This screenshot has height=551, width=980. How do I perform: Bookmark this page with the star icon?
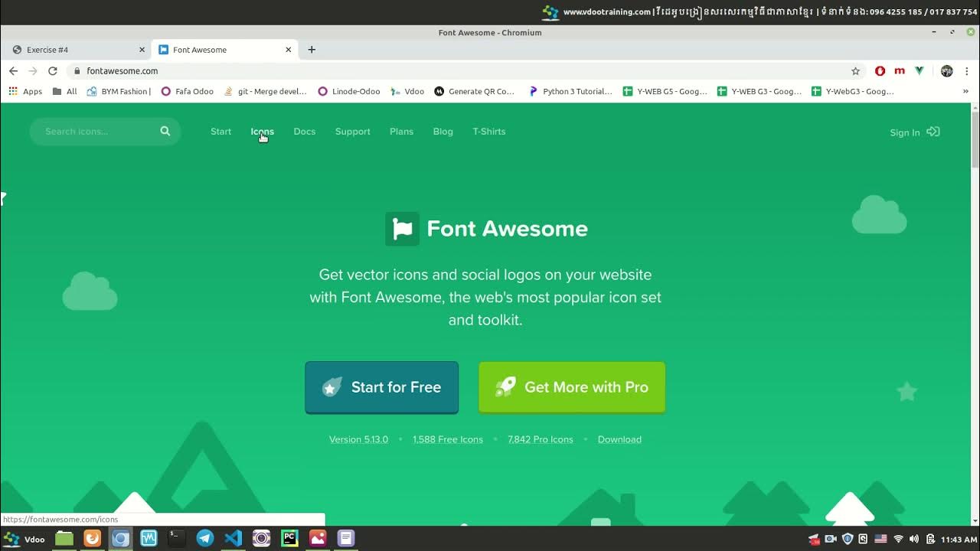(x=855, y=70)
